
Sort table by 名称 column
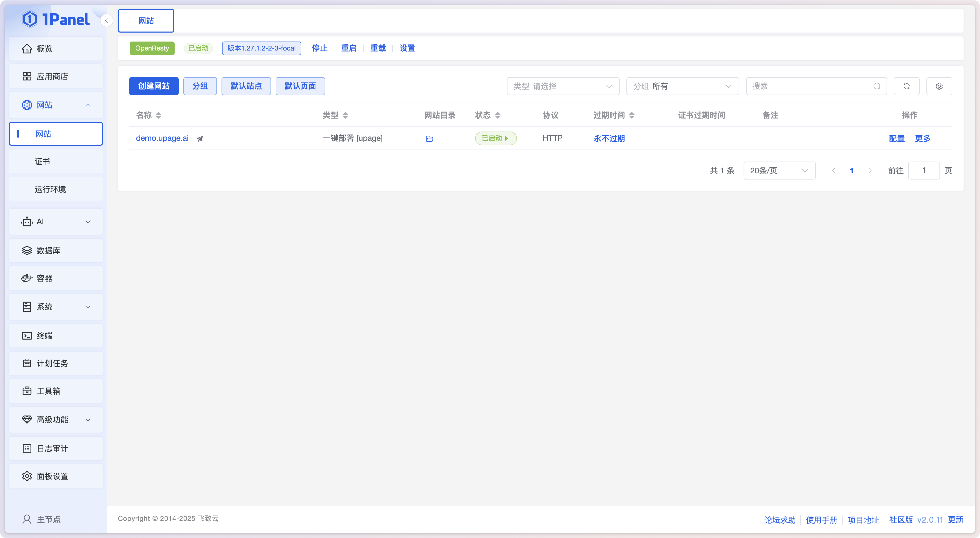[x=158, y=115]
